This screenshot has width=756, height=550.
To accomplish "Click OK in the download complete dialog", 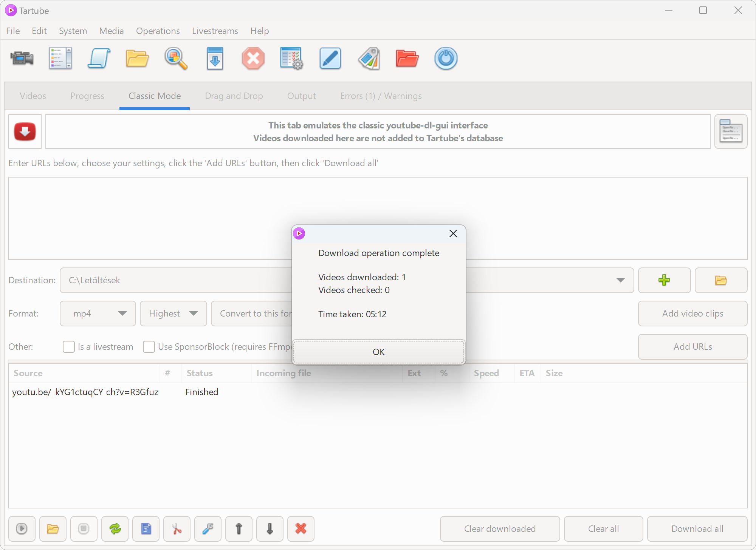I will 379,352.
